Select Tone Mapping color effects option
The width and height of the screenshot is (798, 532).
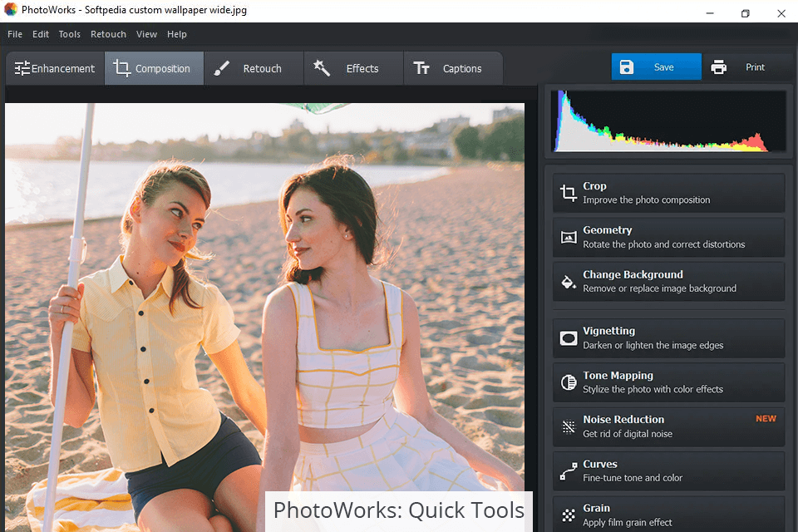668,382
